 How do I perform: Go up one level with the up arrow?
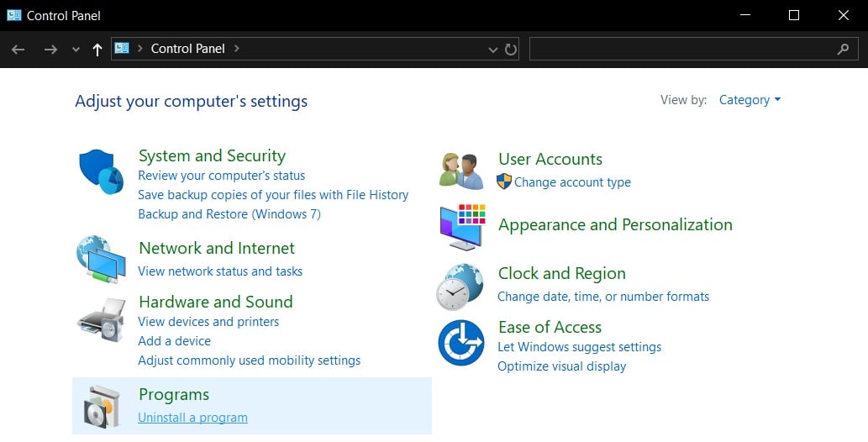(97, 50)
